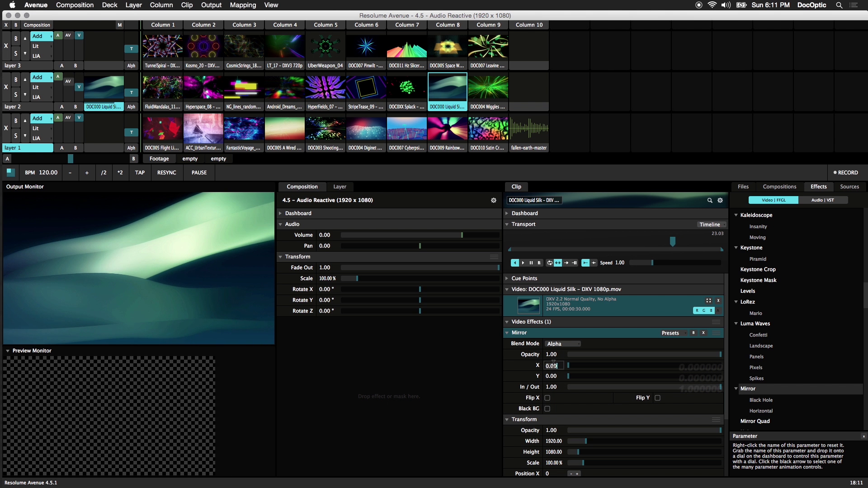Click the PAUSE button
Screen dimensions: 868x488
[199, 173]
